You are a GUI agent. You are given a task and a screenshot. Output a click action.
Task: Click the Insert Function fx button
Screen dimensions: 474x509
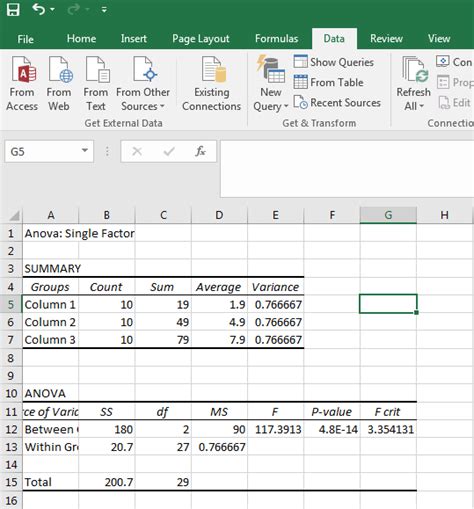200,152
